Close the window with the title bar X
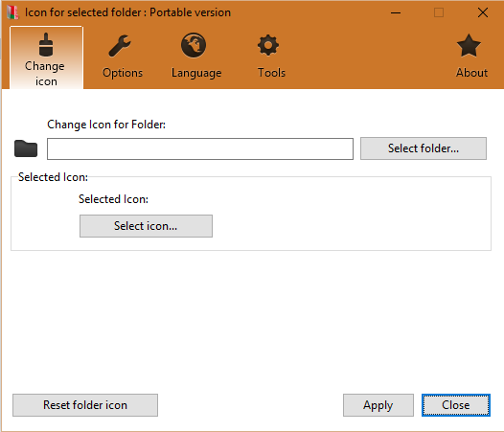 (483, 12)
